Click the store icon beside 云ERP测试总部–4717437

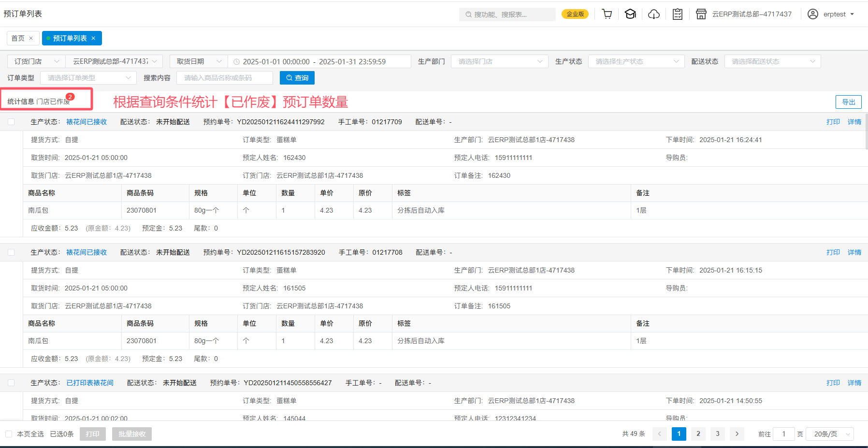(701, 14)
